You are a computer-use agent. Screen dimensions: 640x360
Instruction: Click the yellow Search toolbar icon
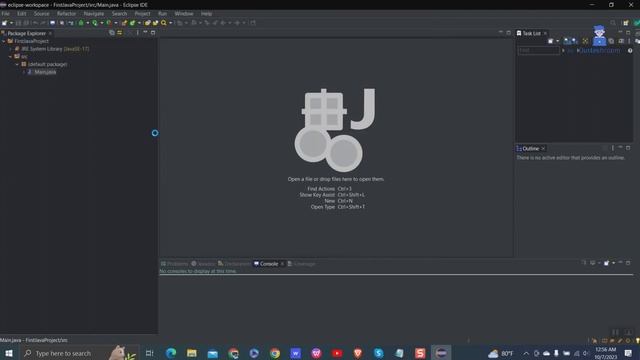[x=164, y=23]
